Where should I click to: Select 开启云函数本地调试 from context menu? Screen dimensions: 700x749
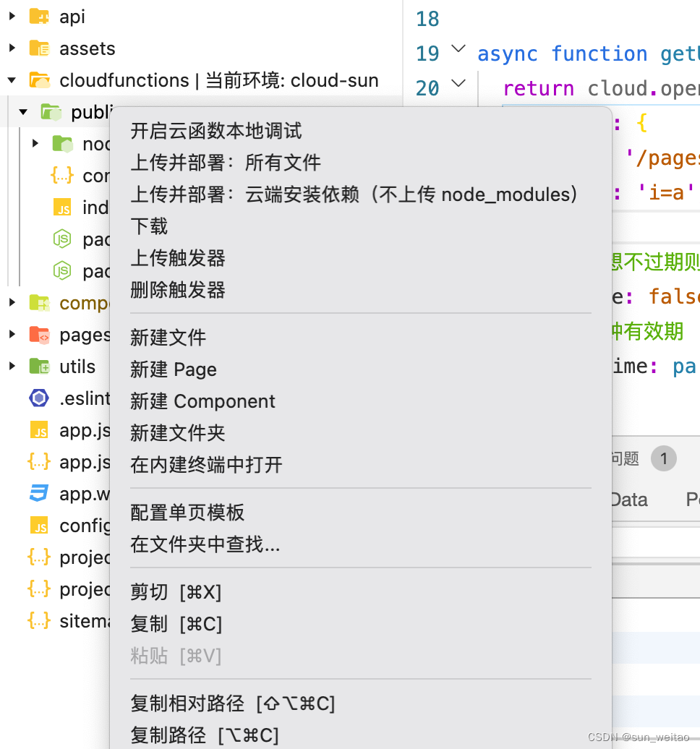point(216,131)
